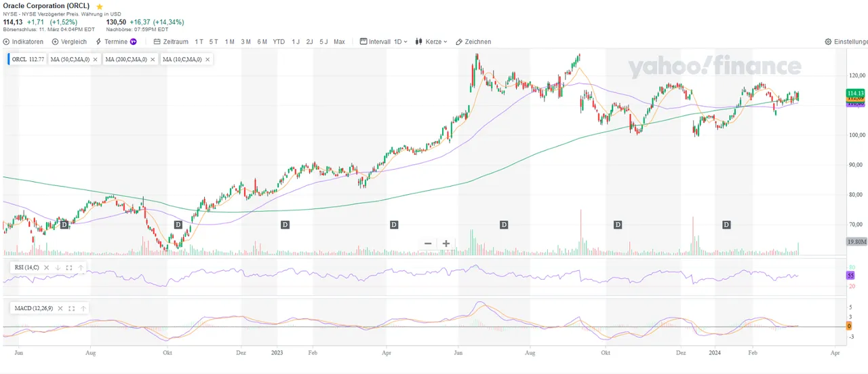Click the orange MACD value 0 tag

(x=849, y=326)
